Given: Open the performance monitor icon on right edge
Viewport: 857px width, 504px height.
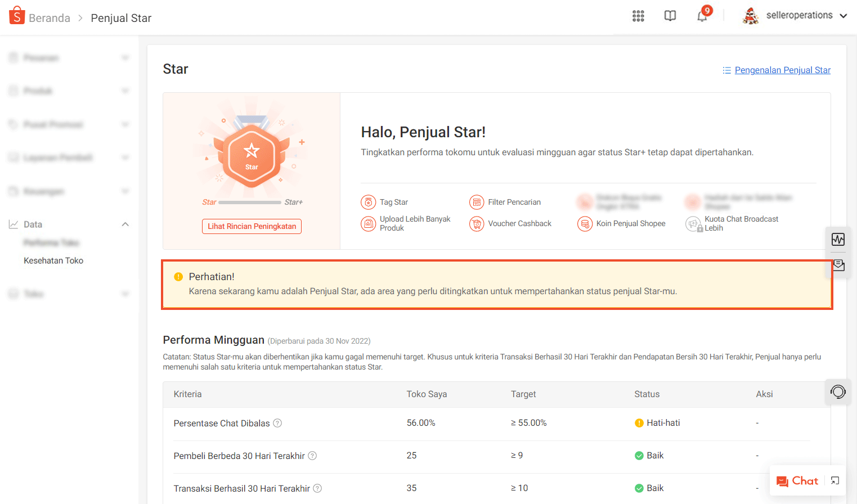Looking at the screenshot, I should click(838, 239).
